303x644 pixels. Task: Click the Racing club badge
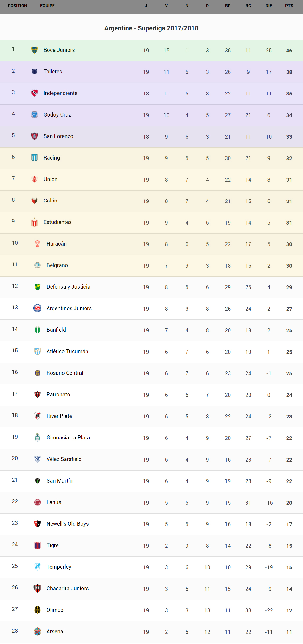coord(35,158)
